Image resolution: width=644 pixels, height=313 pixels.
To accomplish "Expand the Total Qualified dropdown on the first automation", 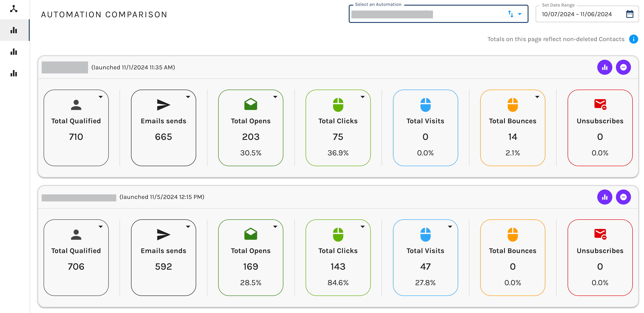I will pyautogui.click(x=101, y=97).
